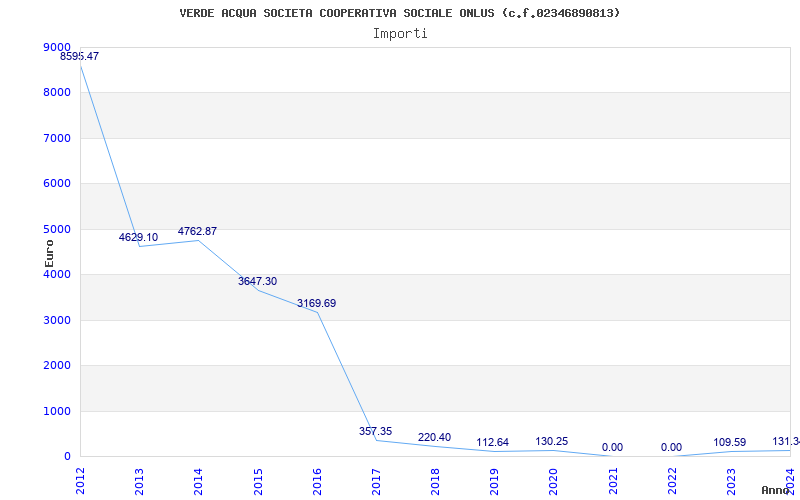This screenshot has width=800, height=500.
Task: Click the 0.00 label above 2021
Action: coord(612,447)
